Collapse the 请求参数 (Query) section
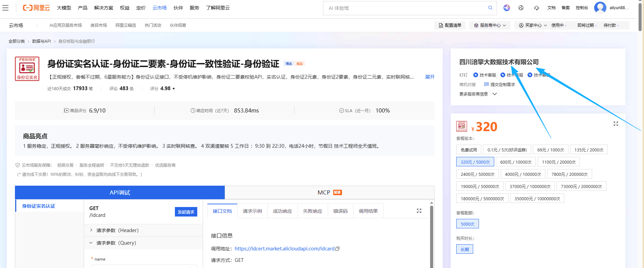Viewport: 644px width, 268px height. click(x=91, y=243)
